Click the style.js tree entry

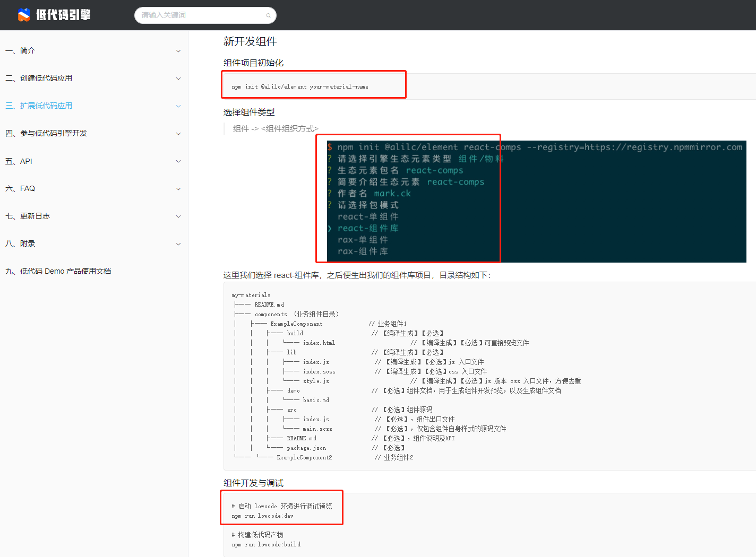[x=316, y=381]
